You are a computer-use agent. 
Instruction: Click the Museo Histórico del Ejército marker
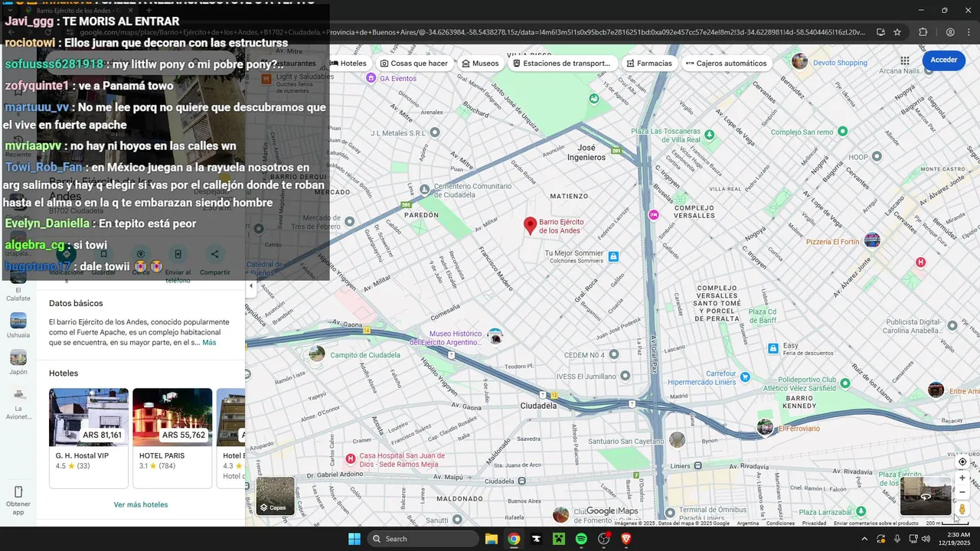495,336
